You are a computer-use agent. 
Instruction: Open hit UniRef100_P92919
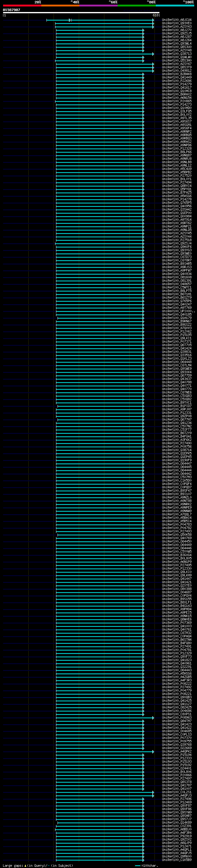click(x=177, y=836)
